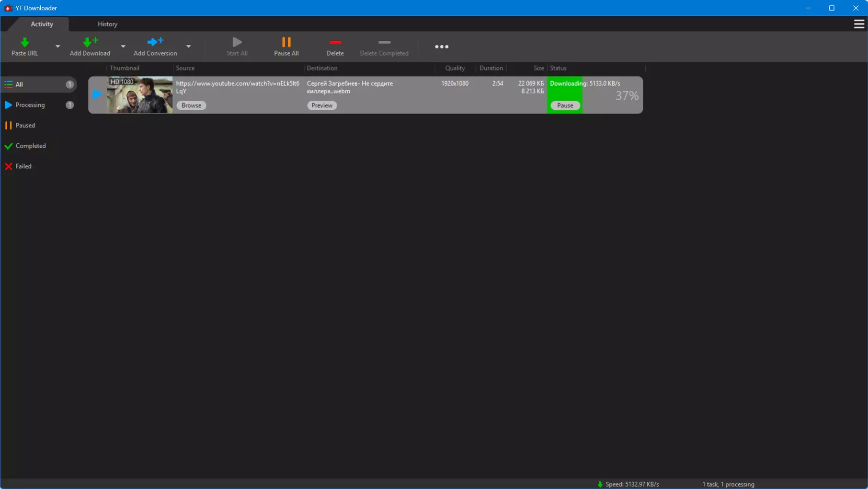Click the Browse button
The height and width of the screenshot is (489, 868).
191,105
